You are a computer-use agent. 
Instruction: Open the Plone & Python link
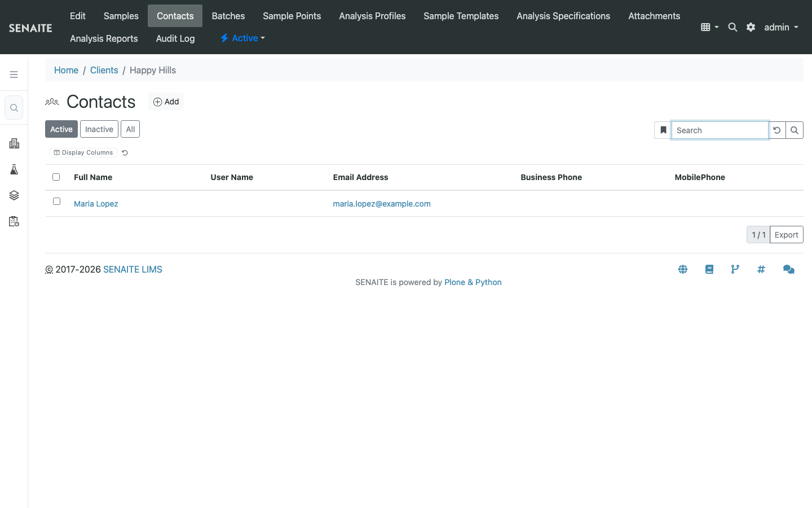pyautogui.click(x=473, y=282)
